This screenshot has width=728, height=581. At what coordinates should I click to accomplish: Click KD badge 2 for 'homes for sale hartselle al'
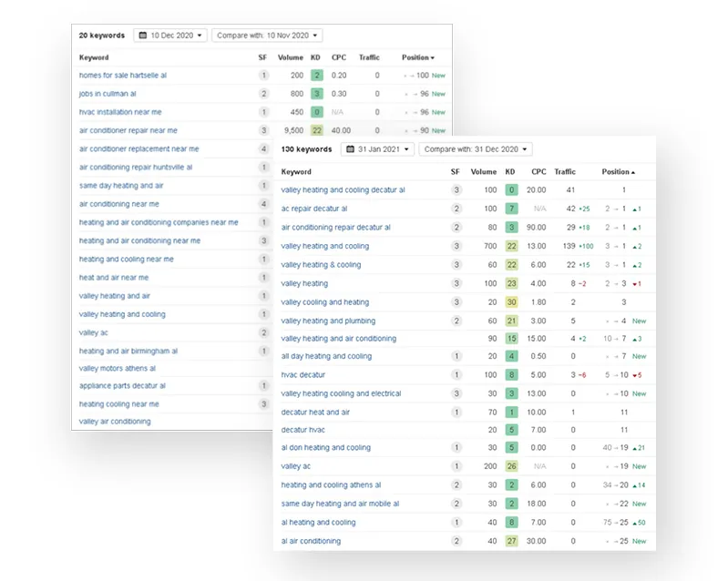tap(317, 76)
